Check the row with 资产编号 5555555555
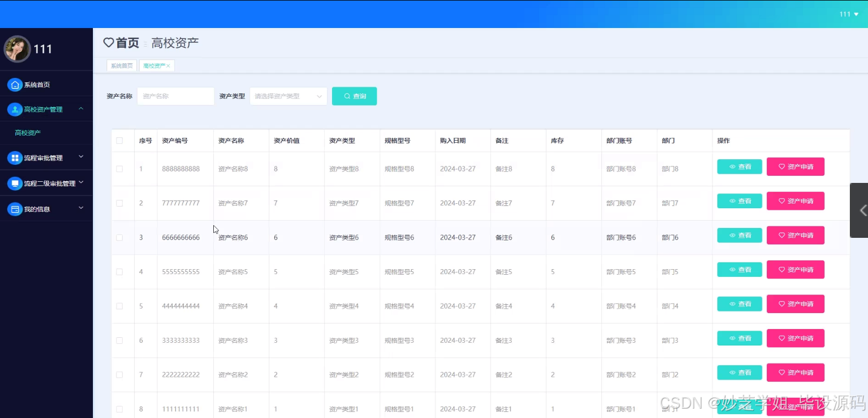This screenshot has width=868, height=418. tap(119, 272)
